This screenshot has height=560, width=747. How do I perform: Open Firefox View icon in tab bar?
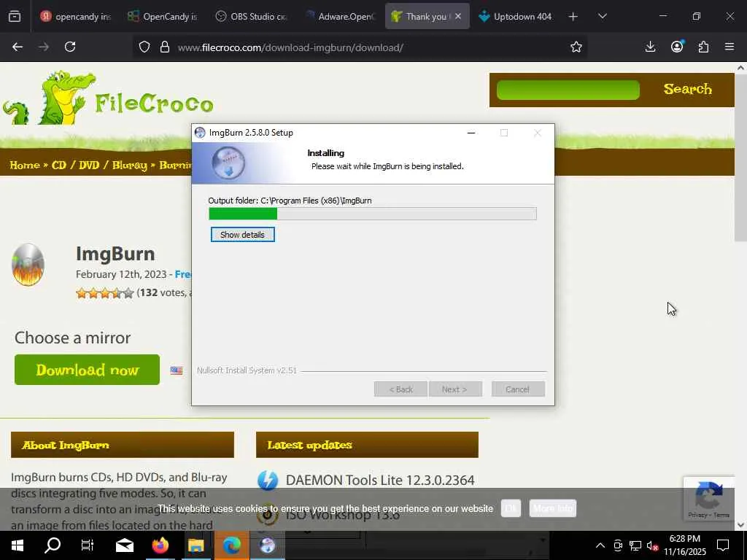(15, 17)
